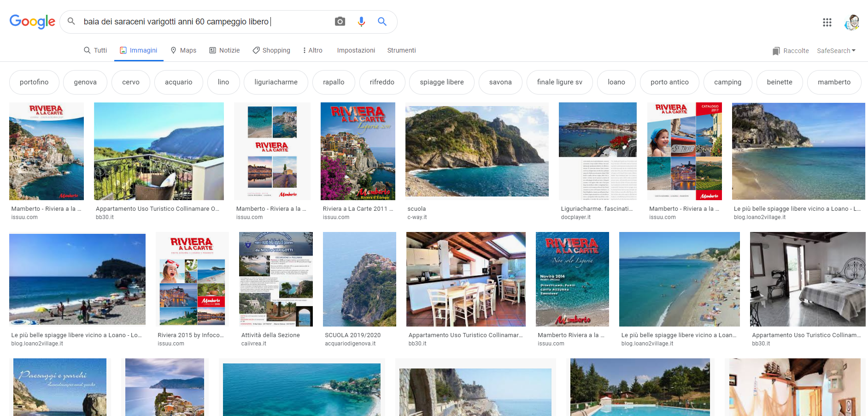Open the Shopping tab

271,50
